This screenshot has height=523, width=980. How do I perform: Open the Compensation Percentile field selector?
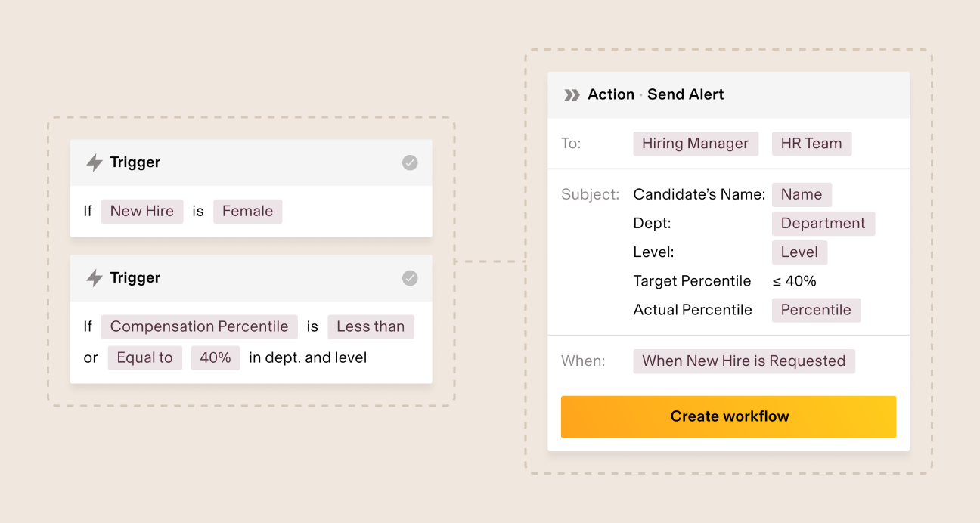click(x=199, y=326)
